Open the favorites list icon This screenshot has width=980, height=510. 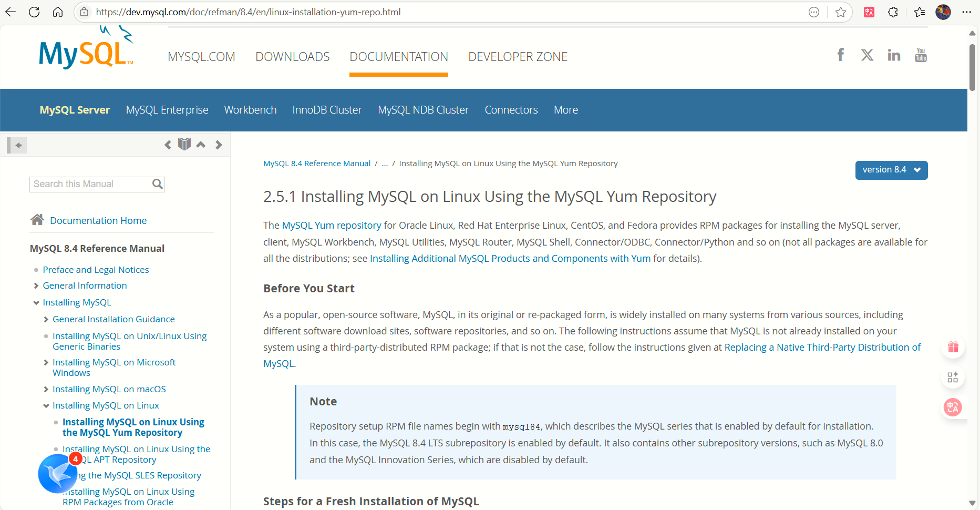tap(919, 12)
